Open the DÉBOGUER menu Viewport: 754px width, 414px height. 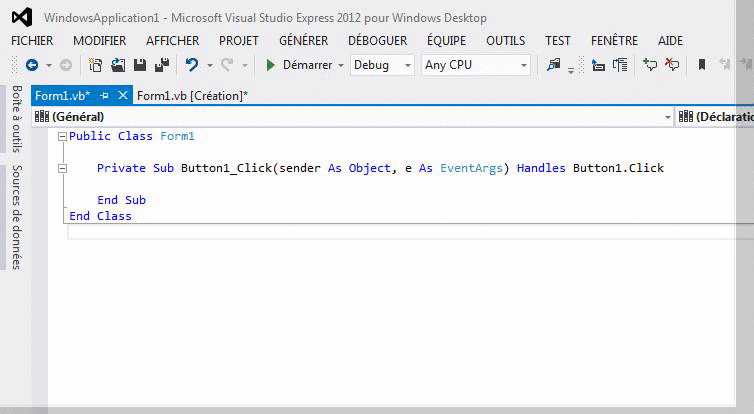377,41
